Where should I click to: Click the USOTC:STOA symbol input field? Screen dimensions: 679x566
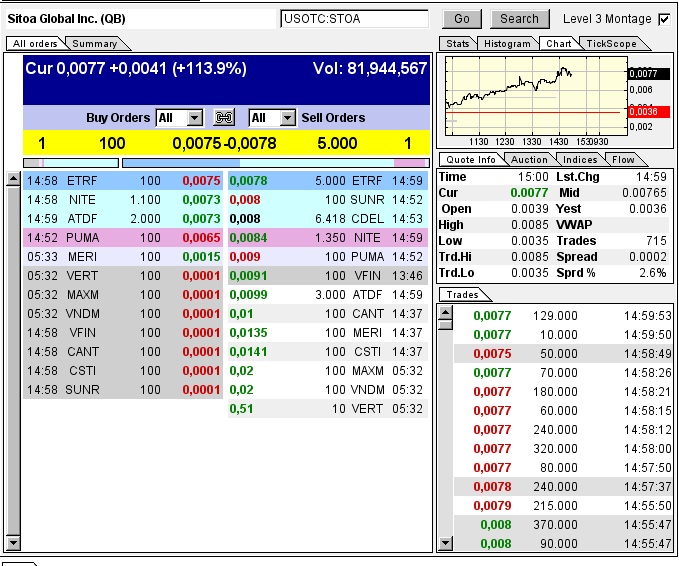(x=354, y=19)
